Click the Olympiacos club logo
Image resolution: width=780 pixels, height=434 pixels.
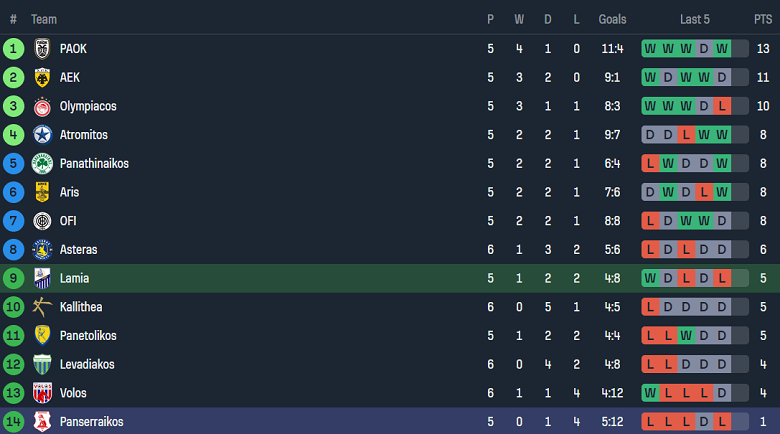click(x=42, y=106)
